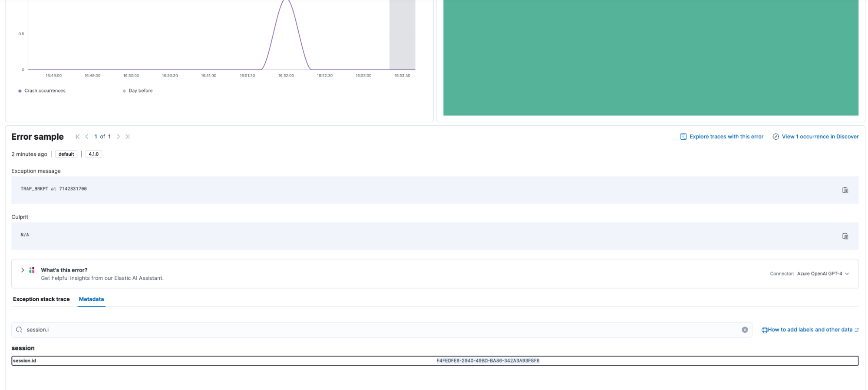The image size is (868, 390).
Task: Copy the culprit value to clipboard
Action: tap(845, 236)
